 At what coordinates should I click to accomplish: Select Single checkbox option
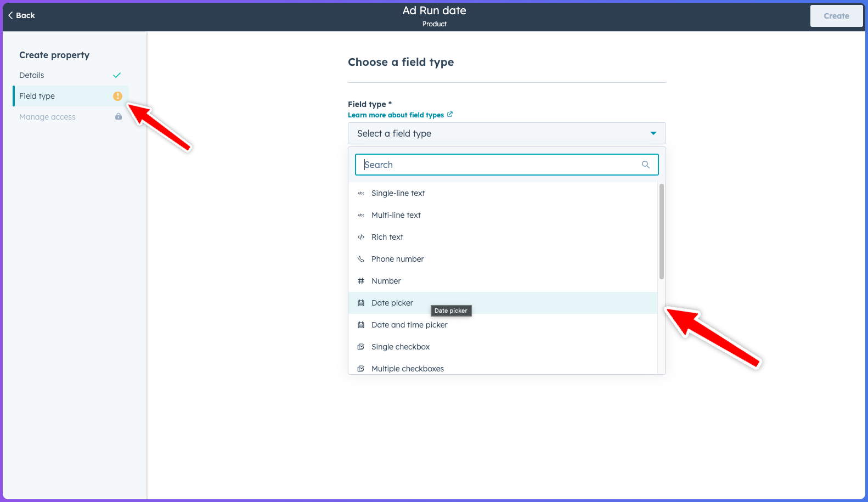click(503, 347)
